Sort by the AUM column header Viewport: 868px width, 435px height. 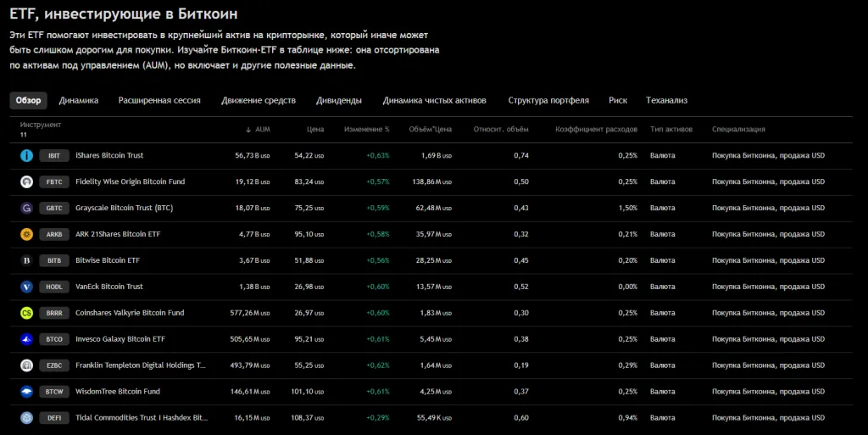click(x=263, y=130)
